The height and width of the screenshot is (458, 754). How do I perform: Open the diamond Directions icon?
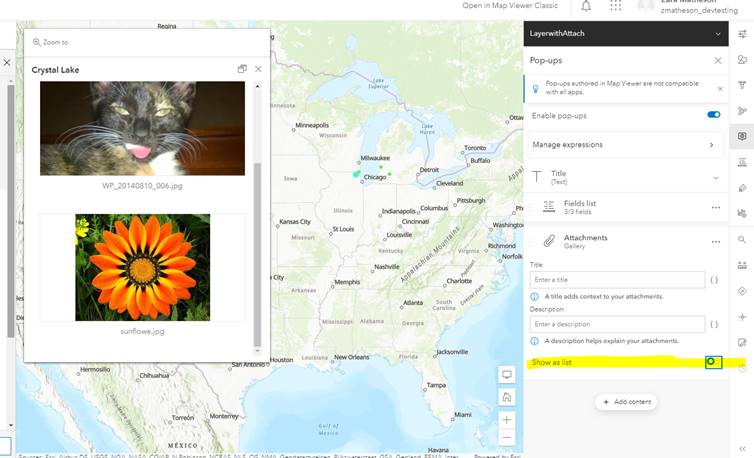coord(742,291)
